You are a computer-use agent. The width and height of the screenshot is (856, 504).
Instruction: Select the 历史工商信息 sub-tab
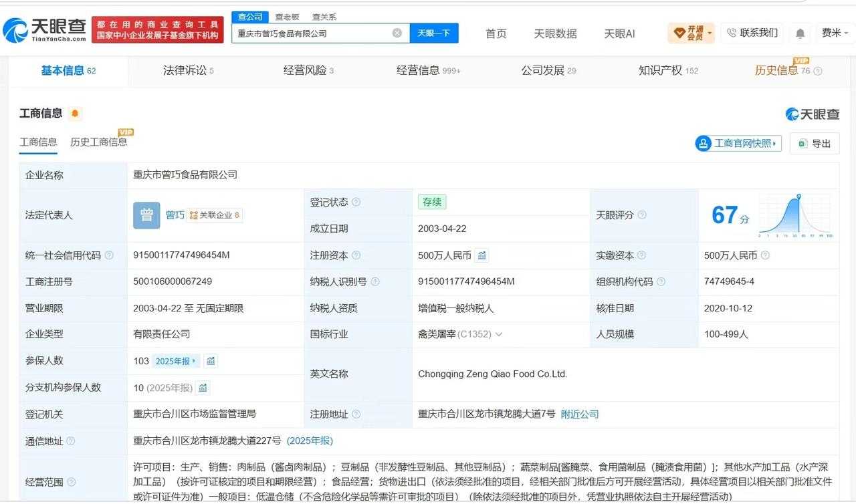tap(98, 142)
